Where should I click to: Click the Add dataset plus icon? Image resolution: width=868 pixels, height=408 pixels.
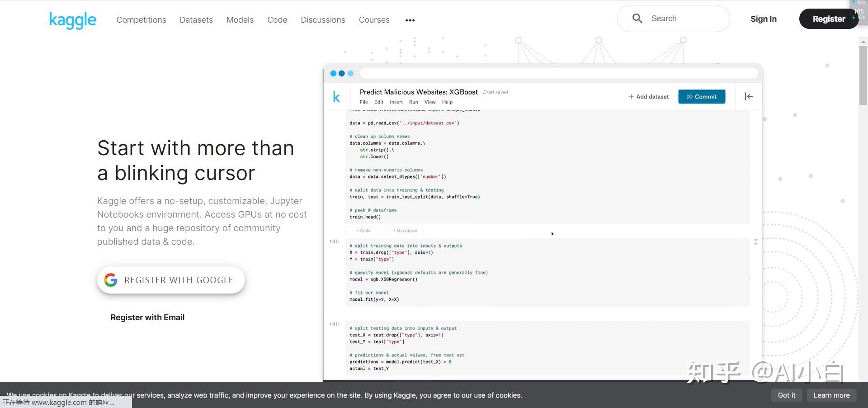[x=631, y=97]
